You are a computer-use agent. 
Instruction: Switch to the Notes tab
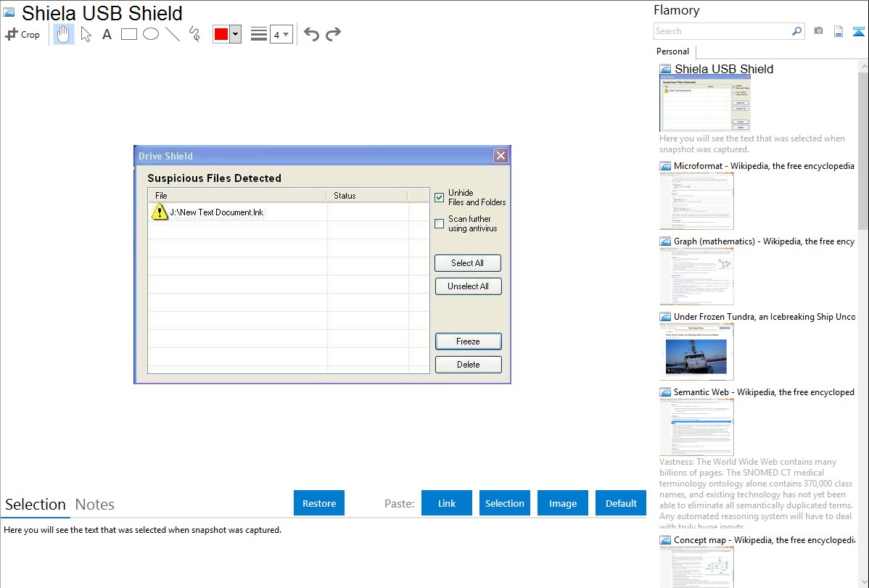pyautogui.click(x=95, y=505)
